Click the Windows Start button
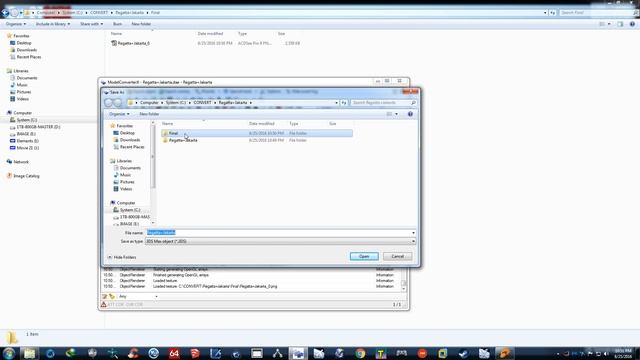 click(9, 353)
